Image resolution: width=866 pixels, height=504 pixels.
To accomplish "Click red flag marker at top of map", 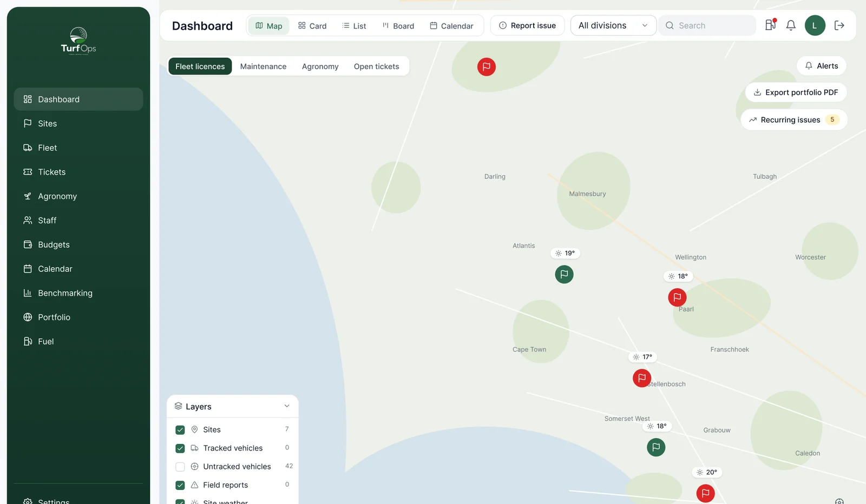I will [487, 67].
